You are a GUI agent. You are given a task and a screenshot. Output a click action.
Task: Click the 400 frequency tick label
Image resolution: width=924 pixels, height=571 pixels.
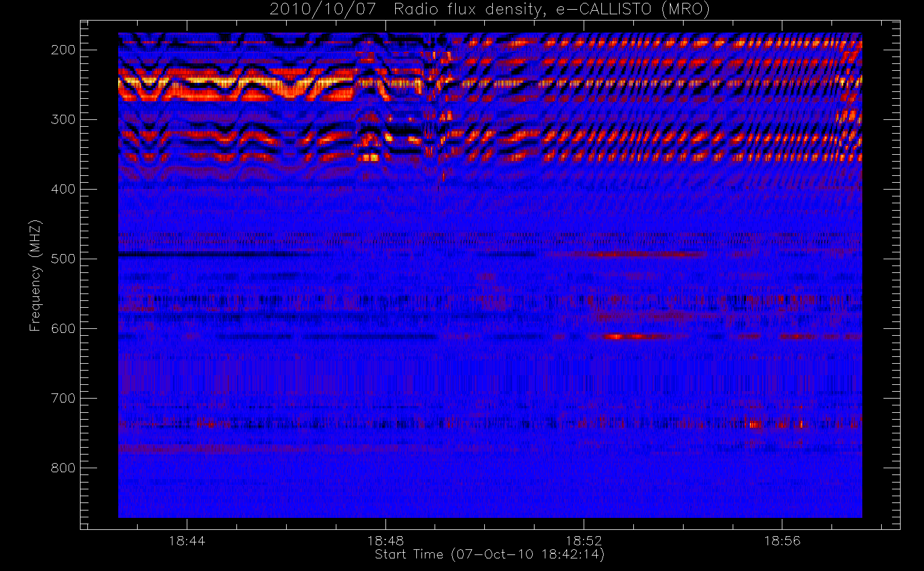pos(63,189)
